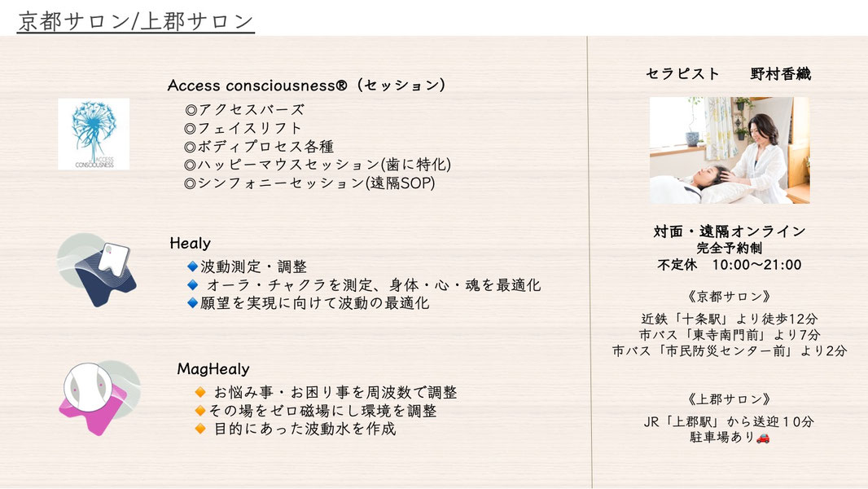
Task: Click the orange diamond before 目的にあった波動水
Action: click(x=199, y=428)
